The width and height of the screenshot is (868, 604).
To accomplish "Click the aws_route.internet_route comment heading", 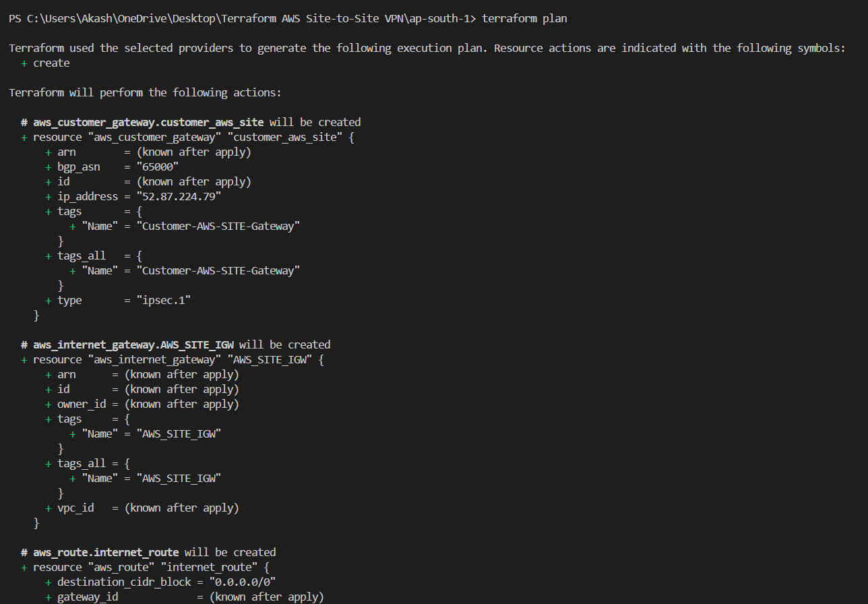I will [148, 552].
